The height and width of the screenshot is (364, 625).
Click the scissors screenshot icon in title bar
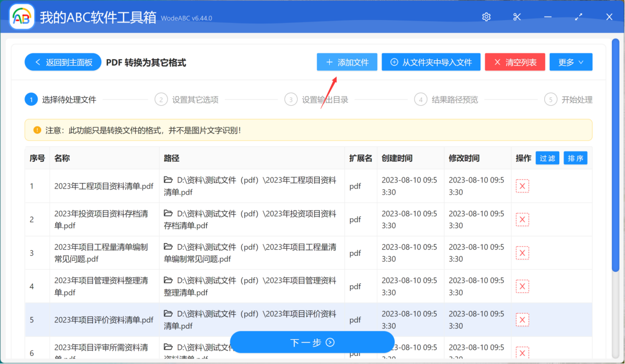point(517,17)
